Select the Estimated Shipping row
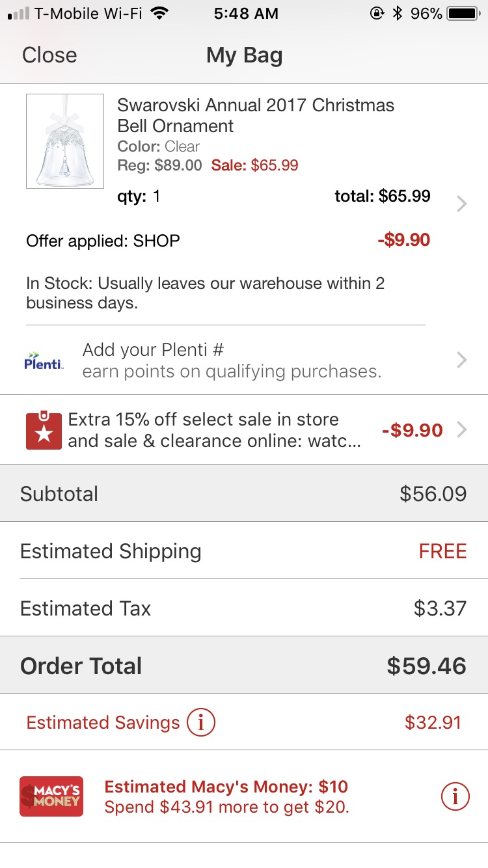 pos(244,551)
